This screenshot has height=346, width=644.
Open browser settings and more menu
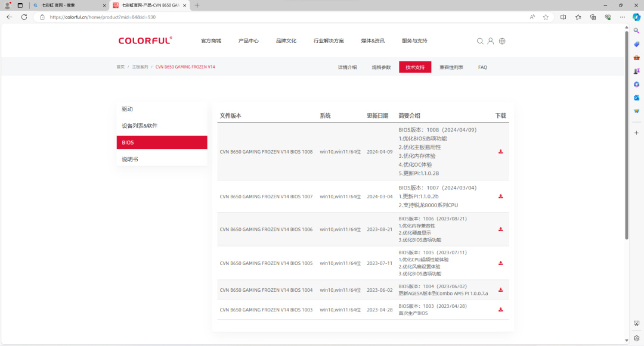pyautogui.click(x=623, y=17)
